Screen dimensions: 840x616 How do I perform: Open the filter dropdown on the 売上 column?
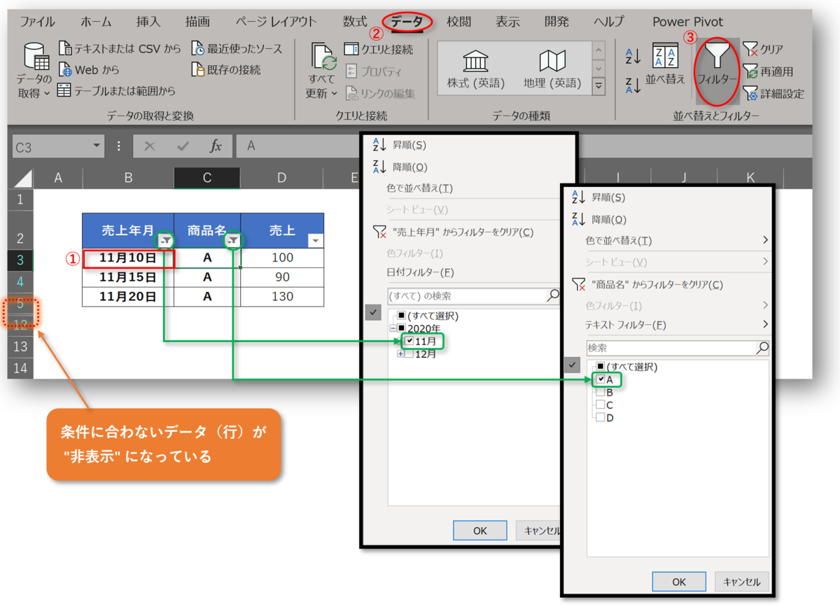315,240
